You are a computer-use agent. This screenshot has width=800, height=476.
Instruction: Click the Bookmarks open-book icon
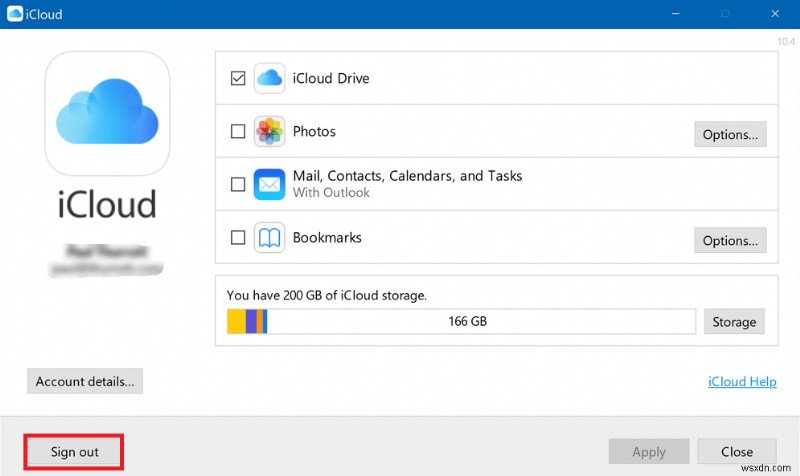click(269, 237)
